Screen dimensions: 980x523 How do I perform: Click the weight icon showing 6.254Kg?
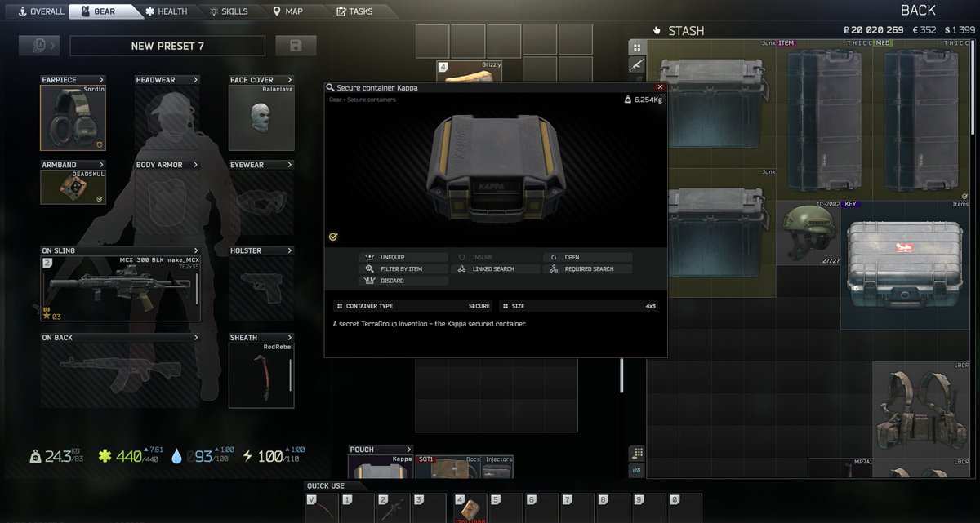coord(627,100)
